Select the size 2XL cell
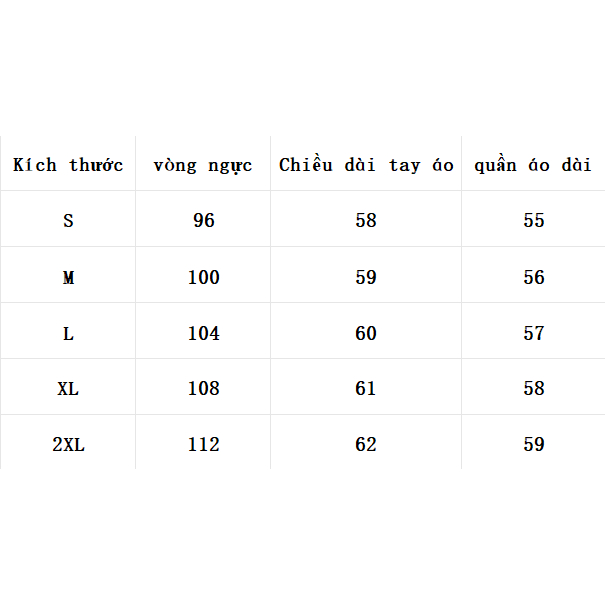The height and width of the screenshot is (605, 605). (x=68, y=444)
